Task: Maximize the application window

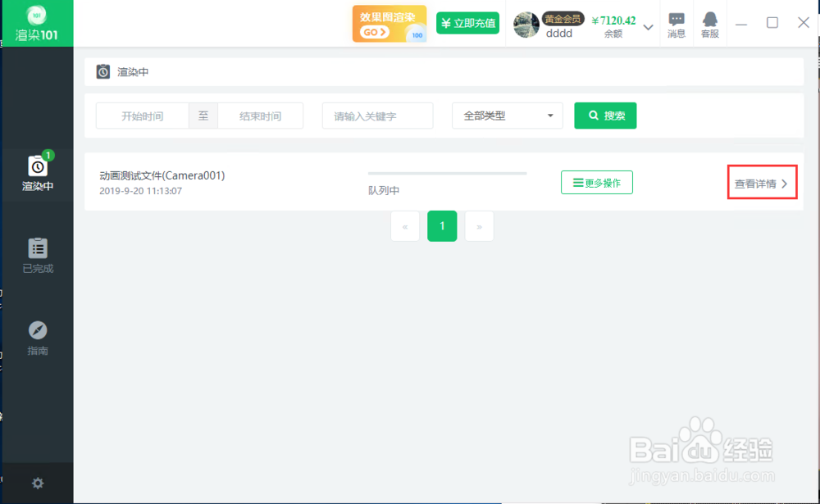Action: point(772,22)
